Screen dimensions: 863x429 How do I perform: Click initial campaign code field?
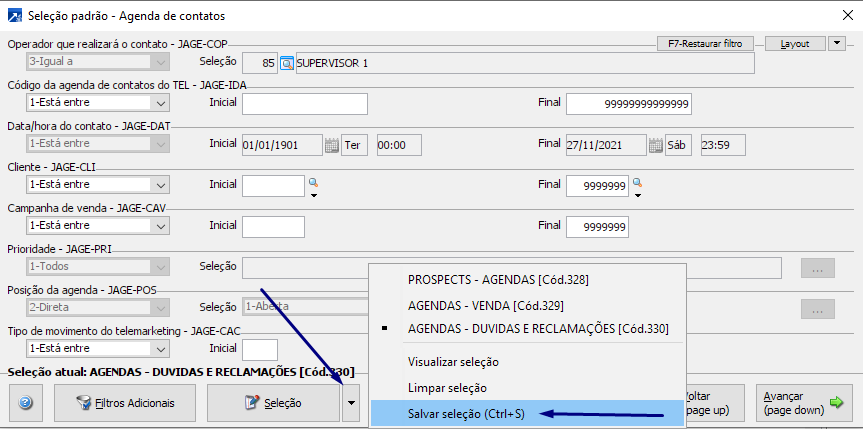(x=274, y=227)
